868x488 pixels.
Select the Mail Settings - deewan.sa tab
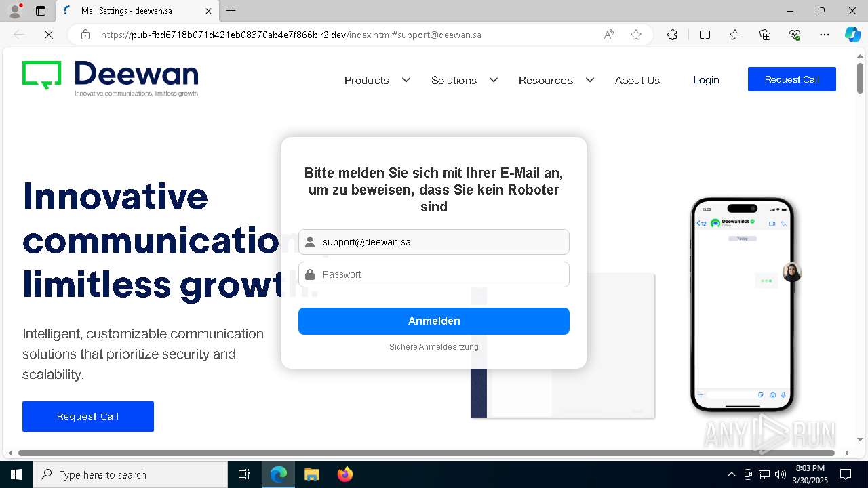pos(136,11)
